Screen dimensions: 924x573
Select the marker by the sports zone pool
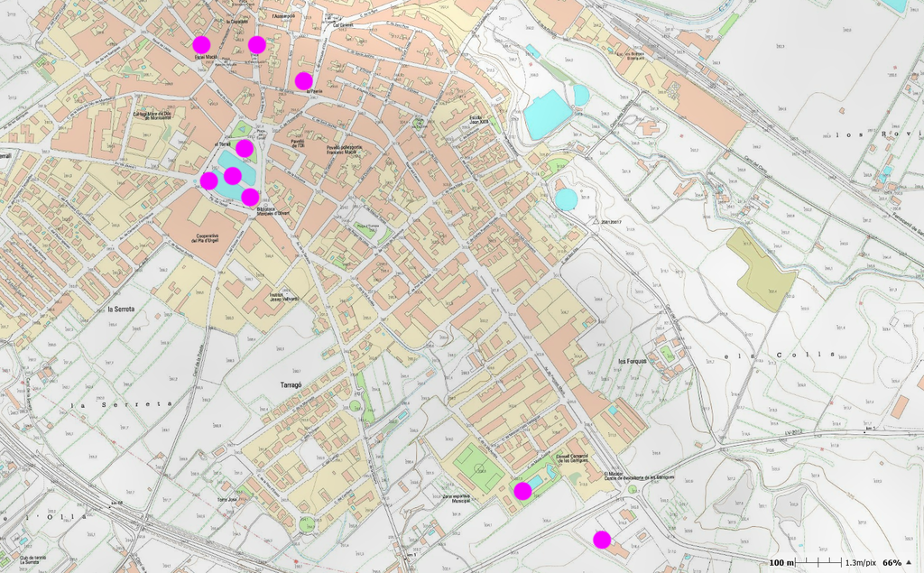pyautogui.click(x=522, y=491)
